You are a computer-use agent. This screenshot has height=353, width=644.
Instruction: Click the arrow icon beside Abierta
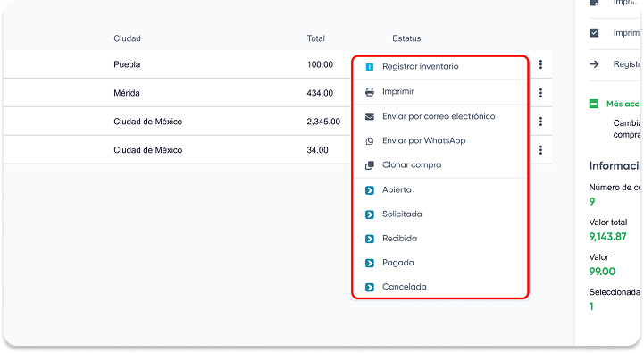click(370, 190)
